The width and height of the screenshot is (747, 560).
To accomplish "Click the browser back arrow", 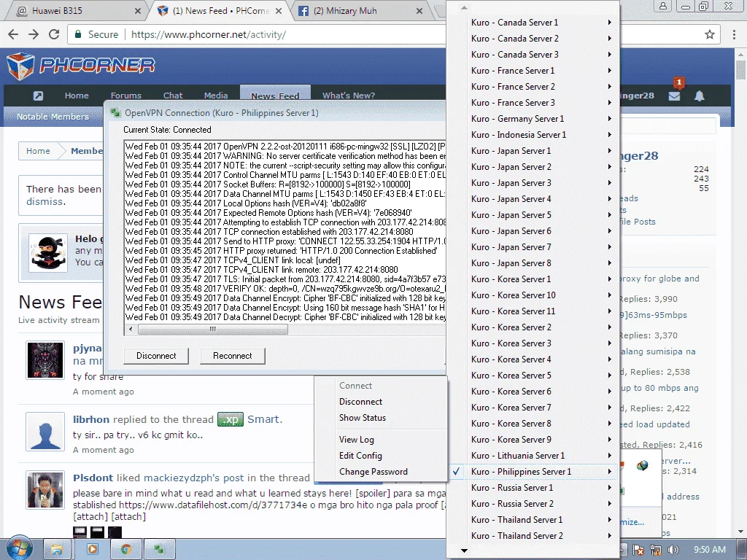I will (x=13, y=34).
